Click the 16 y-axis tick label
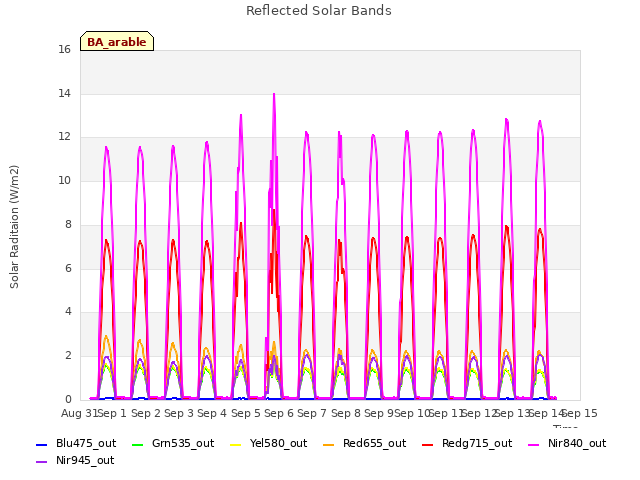This screenshot has width=640, height=480. pyautogui.click(x=64, y=49)
